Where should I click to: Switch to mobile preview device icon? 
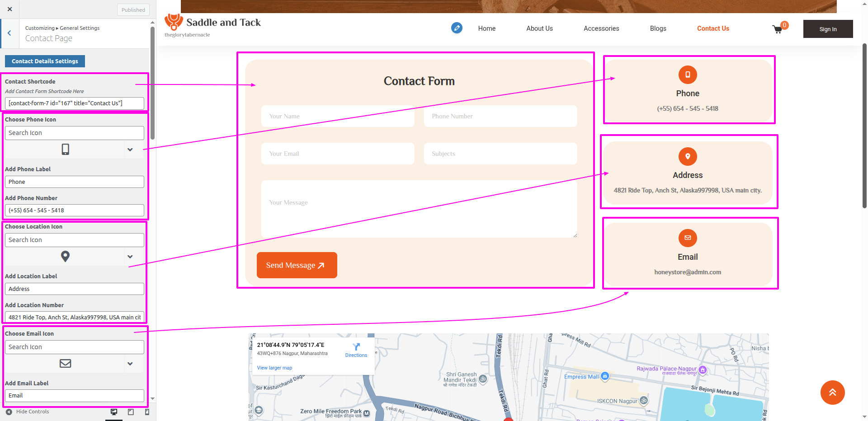(147, 412)
